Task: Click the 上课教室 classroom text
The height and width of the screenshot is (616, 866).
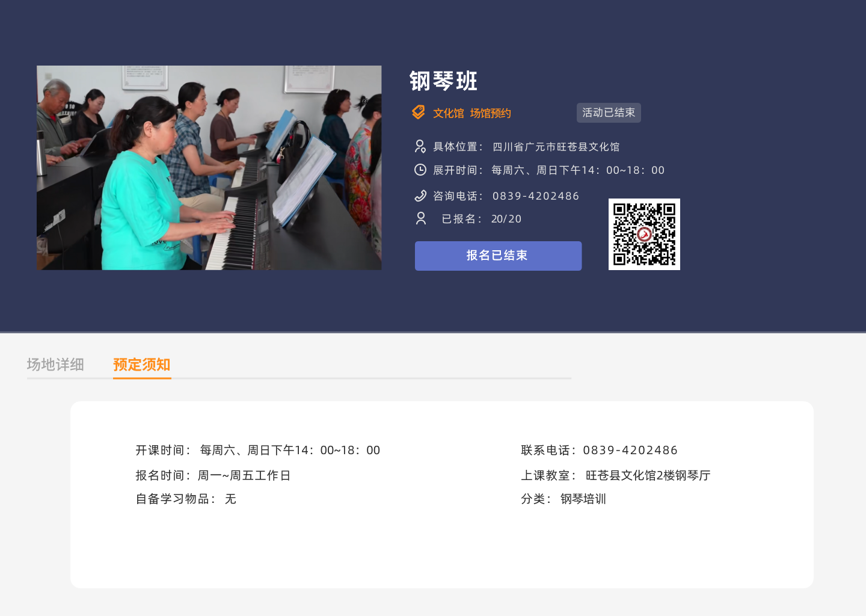Action: tap(648, 475)
